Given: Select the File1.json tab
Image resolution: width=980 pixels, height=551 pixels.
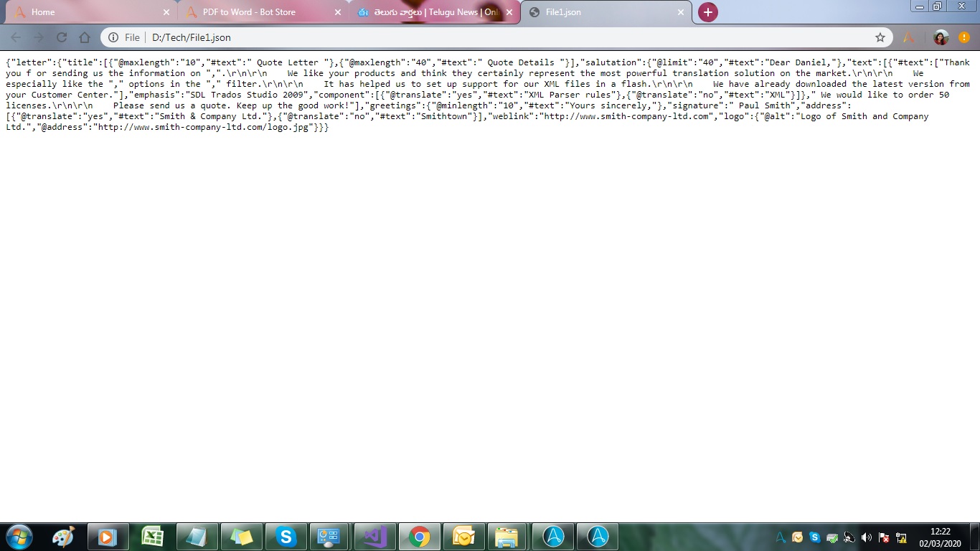Looking at the screenshot, I should tap(606, 12).
